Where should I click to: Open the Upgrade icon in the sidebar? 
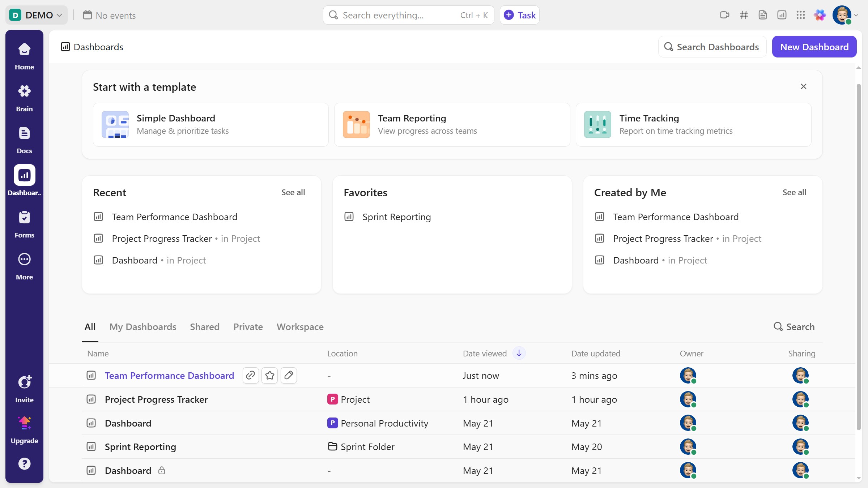pyautogui.click(x=24, y=423)
